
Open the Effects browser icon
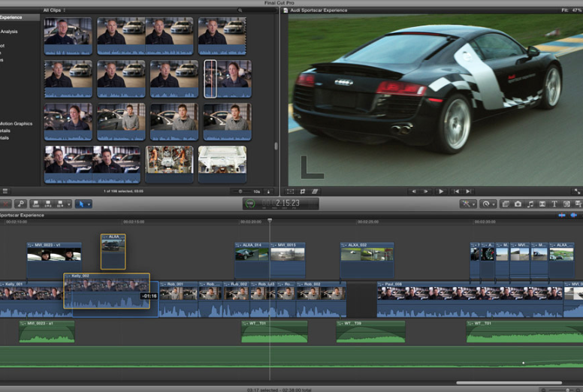pos(506,204)
